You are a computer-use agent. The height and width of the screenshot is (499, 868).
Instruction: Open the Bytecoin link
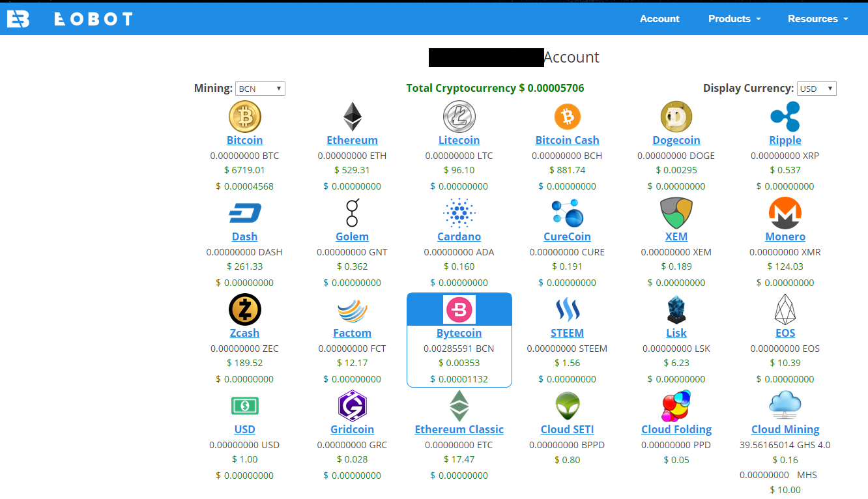(x=459, y=333)
